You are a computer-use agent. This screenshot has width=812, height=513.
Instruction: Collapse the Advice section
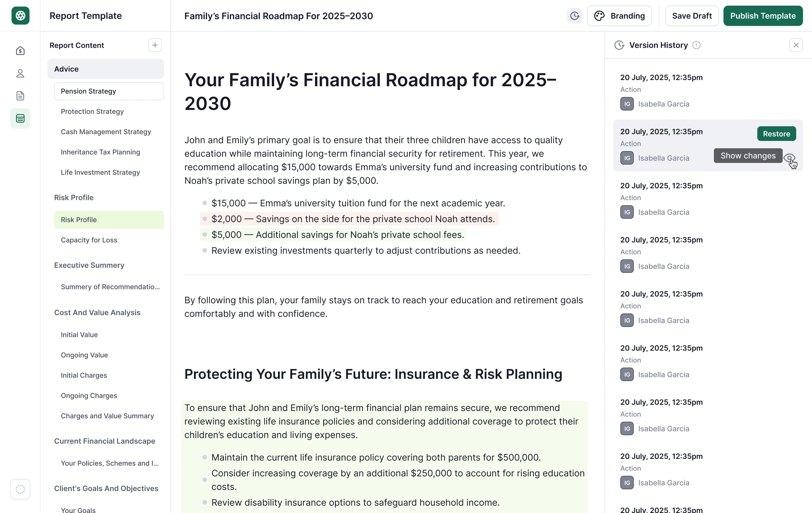(105, 69)
